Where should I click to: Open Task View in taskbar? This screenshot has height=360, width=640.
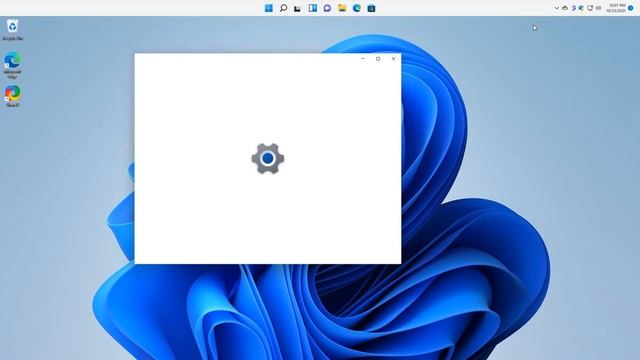(298, 8)
